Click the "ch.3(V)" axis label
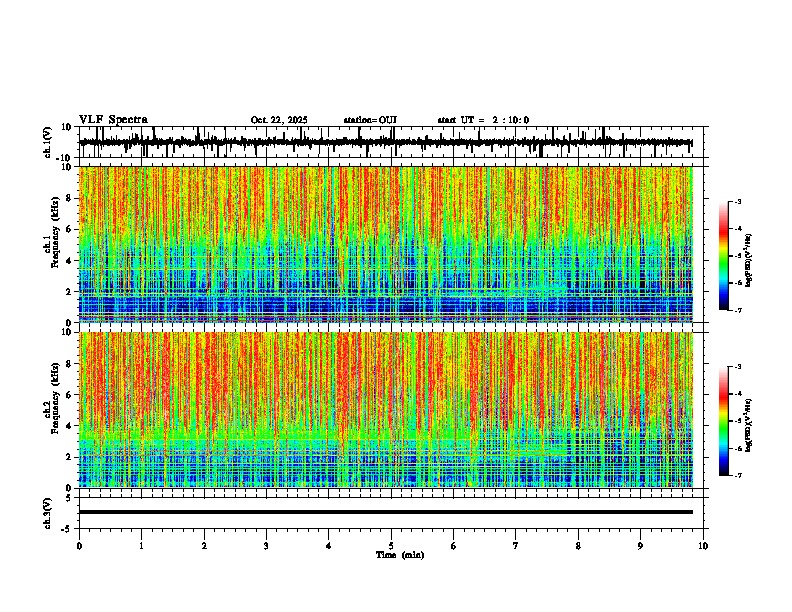Image resolution: width=792 pixels, height=612 pixels. [48, 514]
